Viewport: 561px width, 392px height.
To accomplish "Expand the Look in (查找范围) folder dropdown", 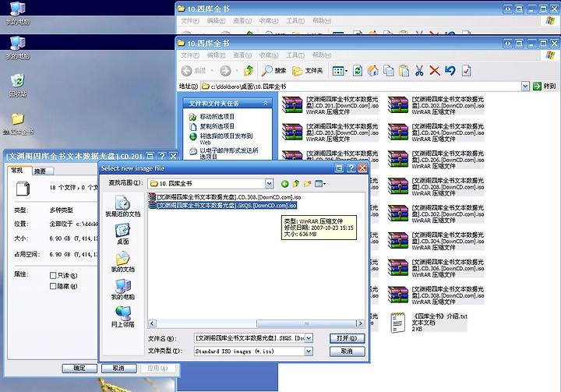I will tap(269, 184).
